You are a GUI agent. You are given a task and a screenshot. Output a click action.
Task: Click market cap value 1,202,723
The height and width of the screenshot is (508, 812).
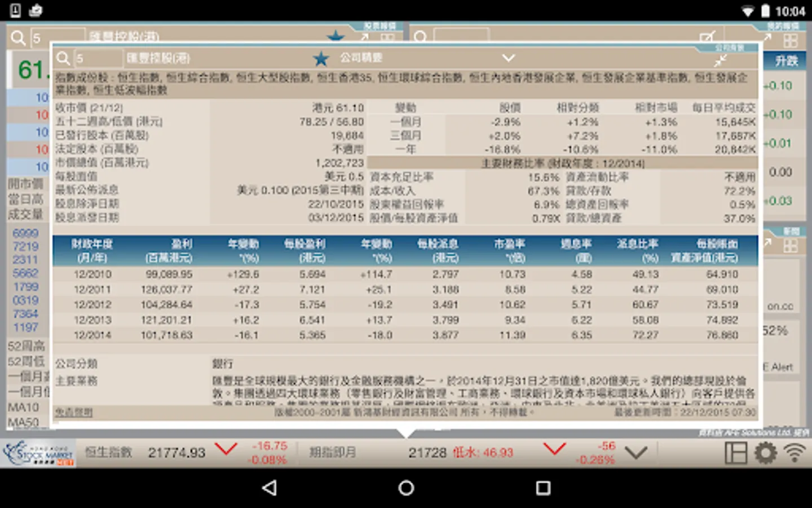[x=339, y=163]
